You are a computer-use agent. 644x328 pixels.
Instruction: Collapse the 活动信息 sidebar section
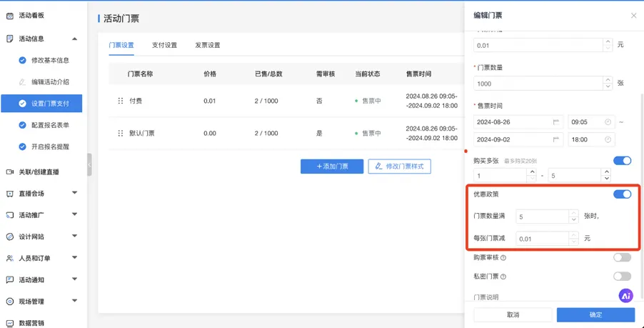pyautogui.click(x=74, y=39)
